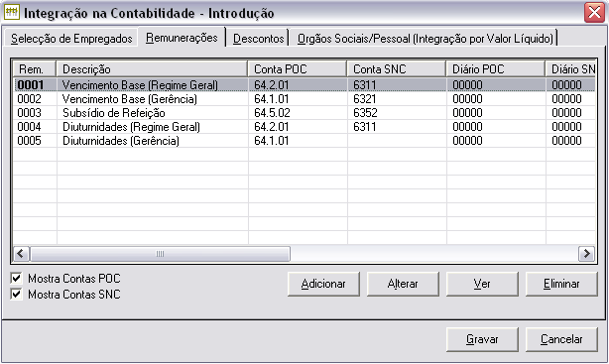Select row 0005 Diuturnidades (Gerência)
This screenshot has height=364, width=609.
click(x=304, y=141)
